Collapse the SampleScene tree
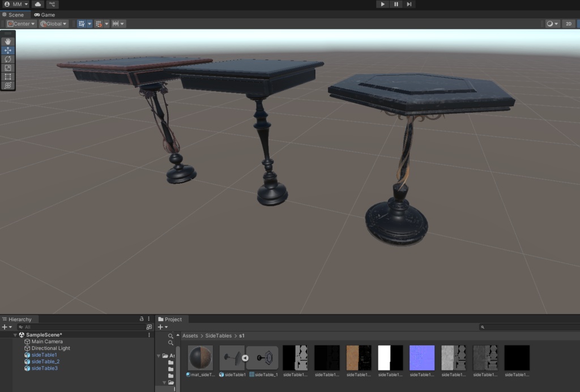The image size is (580, 392). click(15, 335)
